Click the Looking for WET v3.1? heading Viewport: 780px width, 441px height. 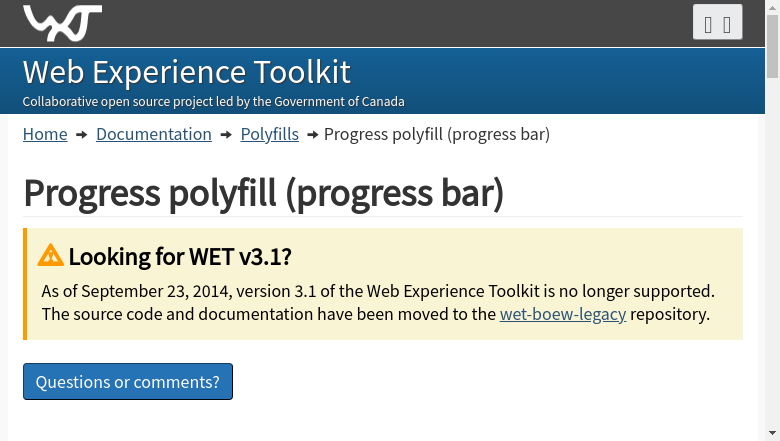[x=180, y=257]
